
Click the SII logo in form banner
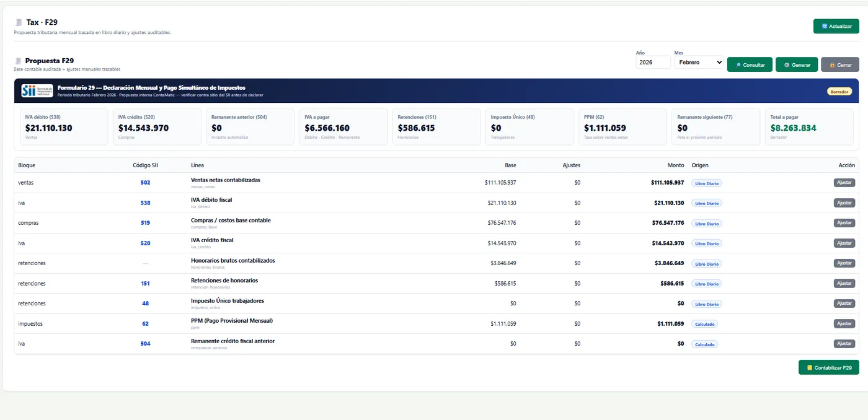click(x=37, y=90)
